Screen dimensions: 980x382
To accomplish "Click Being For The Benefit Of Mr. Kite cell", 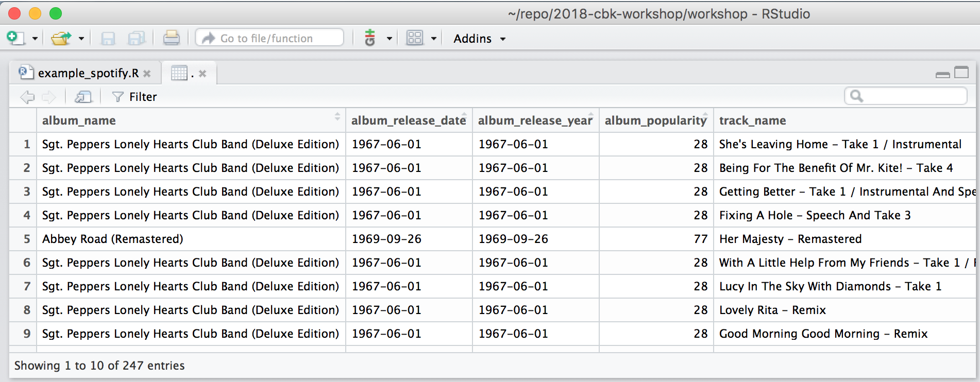I will (x=844, y=168).
